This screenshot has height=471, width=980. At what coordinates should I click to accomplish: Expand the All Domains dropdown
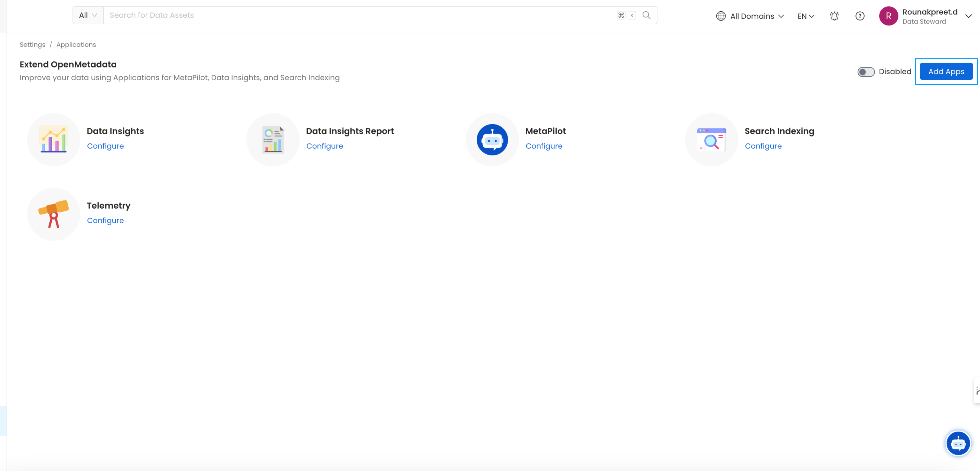(751, 16)
